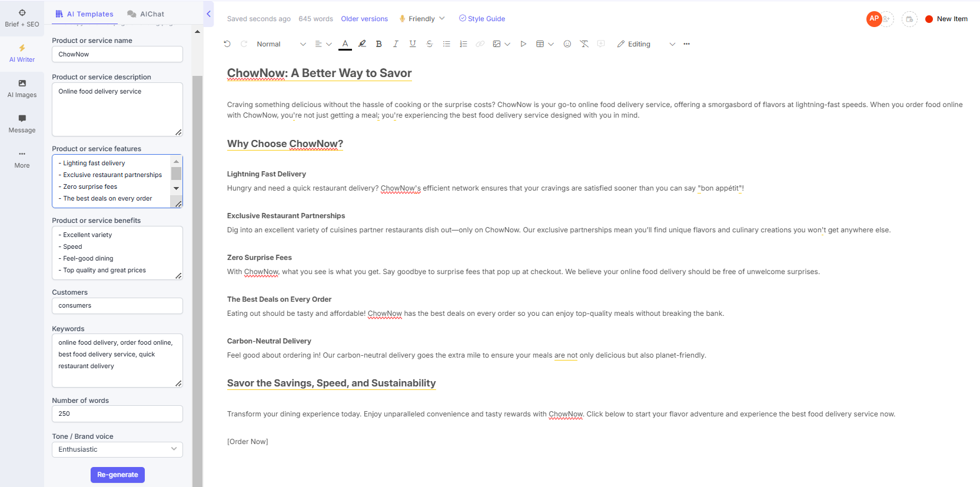Open the text alignment dropdown
The height and width of the screenshot is (487, 980).
(x=323, y=44)
